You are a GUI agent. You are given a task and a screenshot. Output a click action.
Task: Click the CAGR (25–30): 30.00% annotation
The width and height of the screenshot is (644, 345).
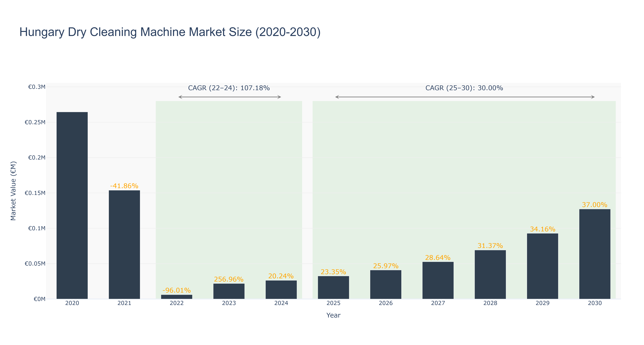pos(464,88)
